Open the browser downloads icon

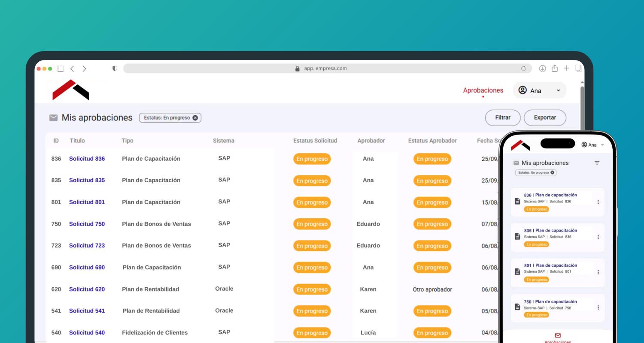coord(543,69)
